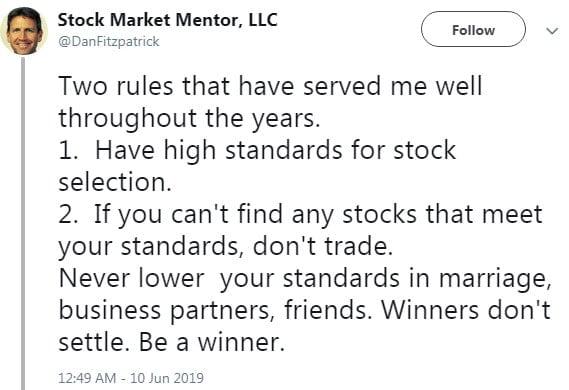Click rule 1 Have high standards text
Viewport: 569px width, 390px height.
click(257, 150)
